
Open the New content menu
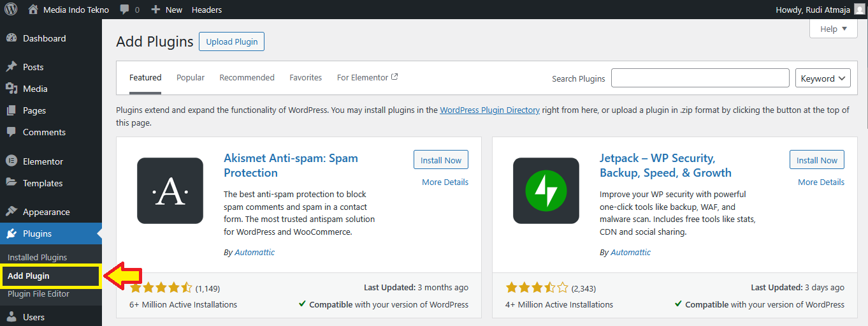[x=167, y=10]
